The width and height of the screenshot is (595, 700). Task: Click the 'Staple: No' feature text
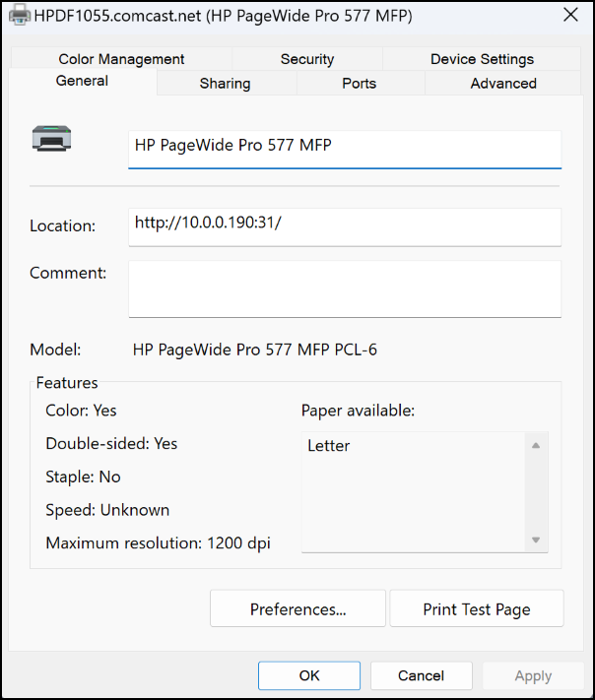coord(83,477)
